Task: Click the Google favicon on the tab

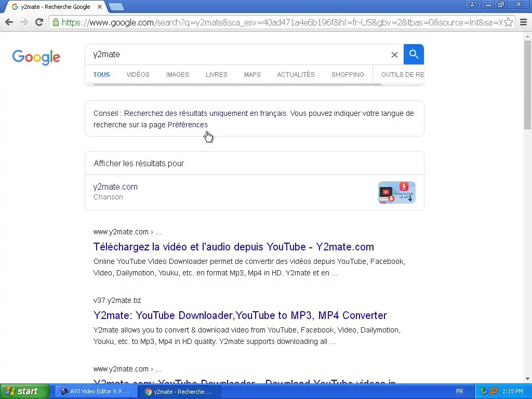Action: pyautogui.click(x=15, y=7)
